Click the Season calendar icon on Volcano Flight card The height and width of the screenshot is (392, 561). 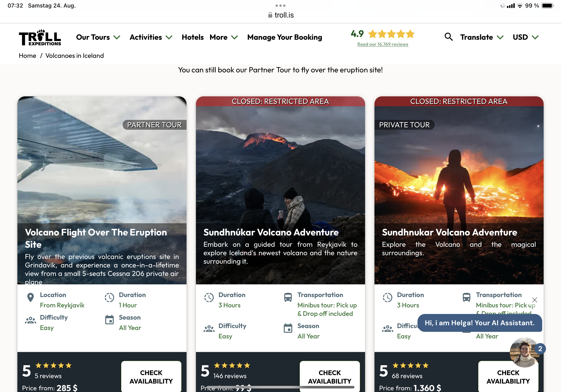109,320
